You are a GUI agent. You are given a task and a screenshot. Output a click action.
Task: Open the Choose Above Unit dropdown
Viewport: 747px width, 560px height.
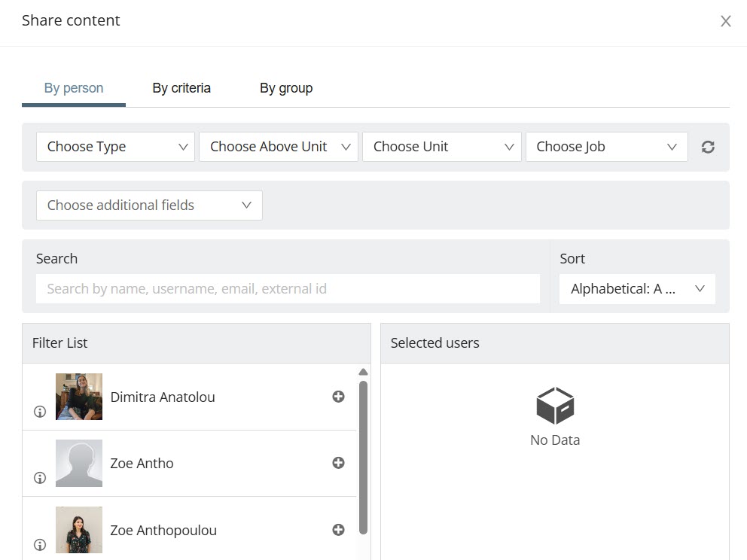point(278,147)
